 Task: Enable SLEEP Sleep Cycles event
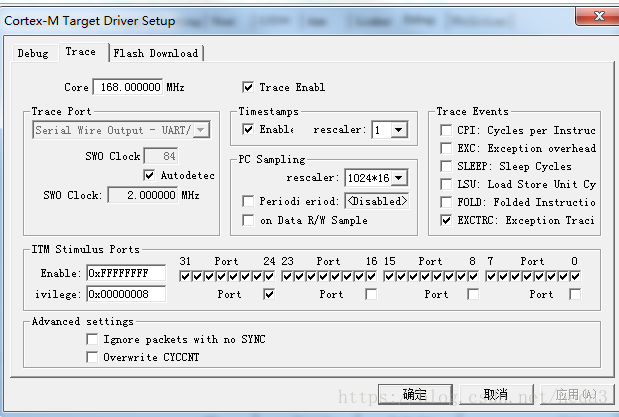[446, 166]
